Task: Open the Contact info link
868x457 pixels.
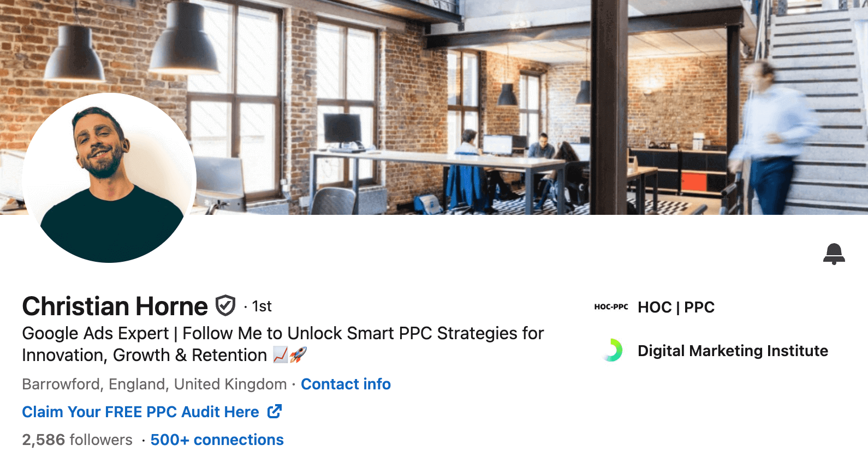Action: click(x=346, y=384)
